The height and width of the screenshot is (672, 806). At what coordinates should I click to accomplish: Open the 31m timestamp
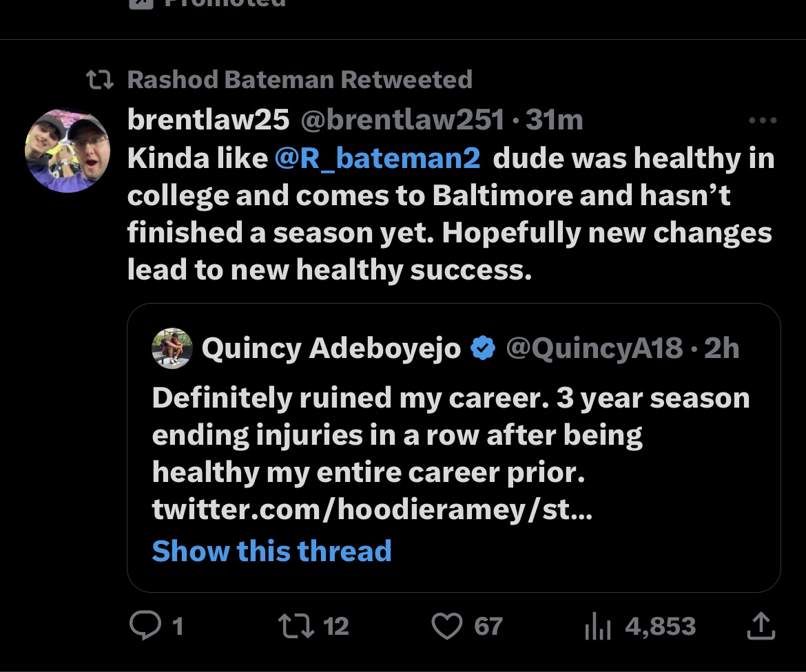click(x=554, y=120)
